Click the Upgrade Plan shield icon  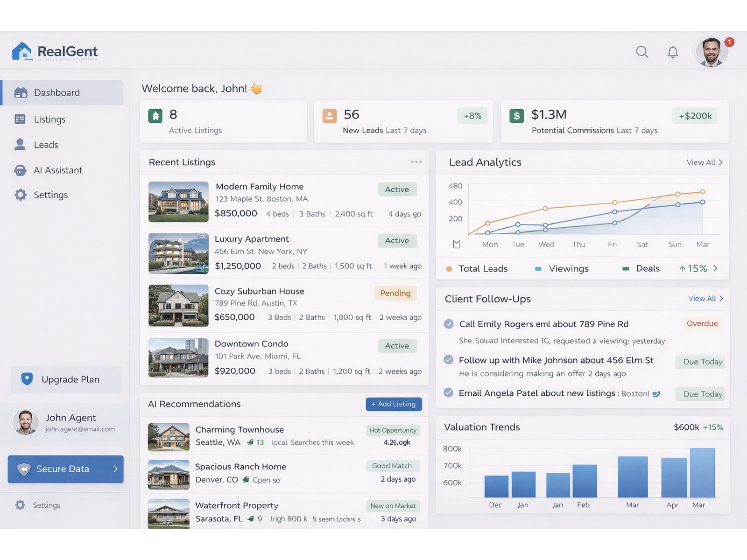27,379
